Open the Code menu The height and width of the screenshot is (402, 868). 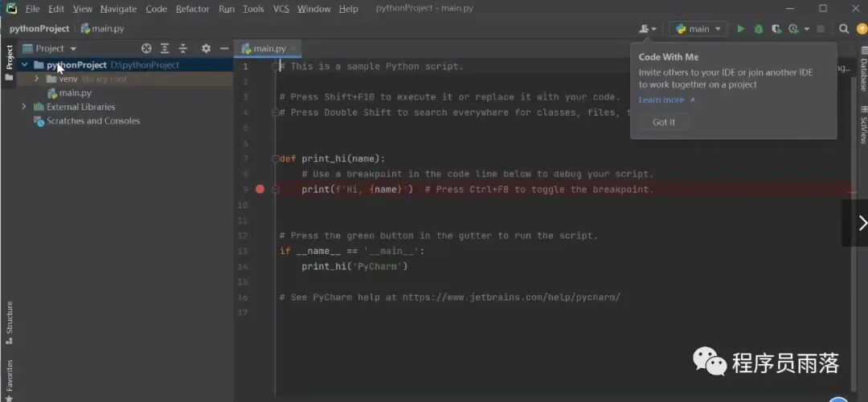click(157, 9)
